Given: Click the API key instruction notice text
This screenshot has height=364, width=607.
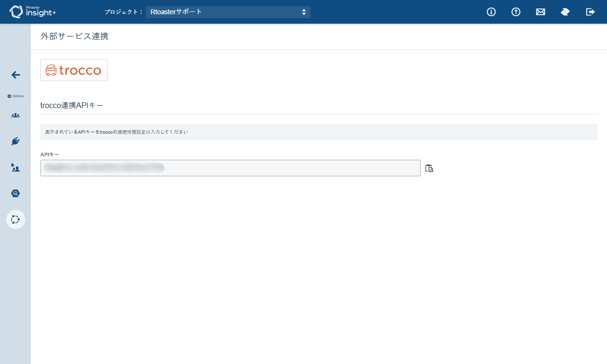Looking at the screenshot, I should click(117, 132).
